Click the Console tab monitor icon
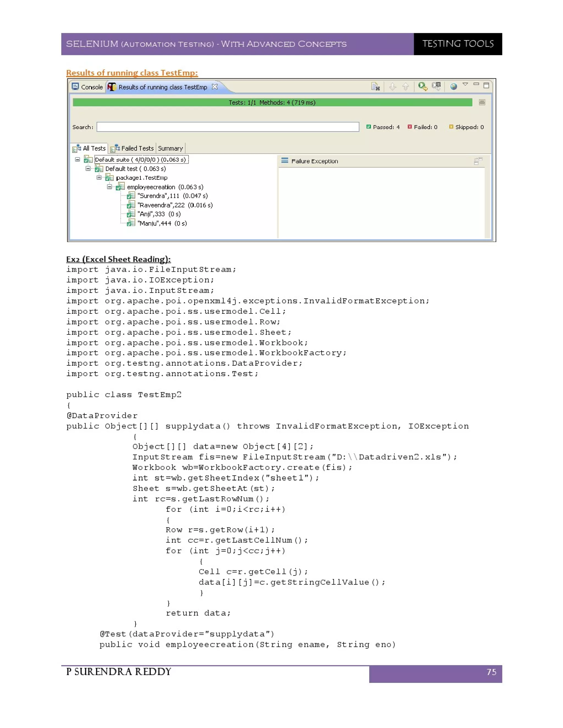 pos(76,87)
